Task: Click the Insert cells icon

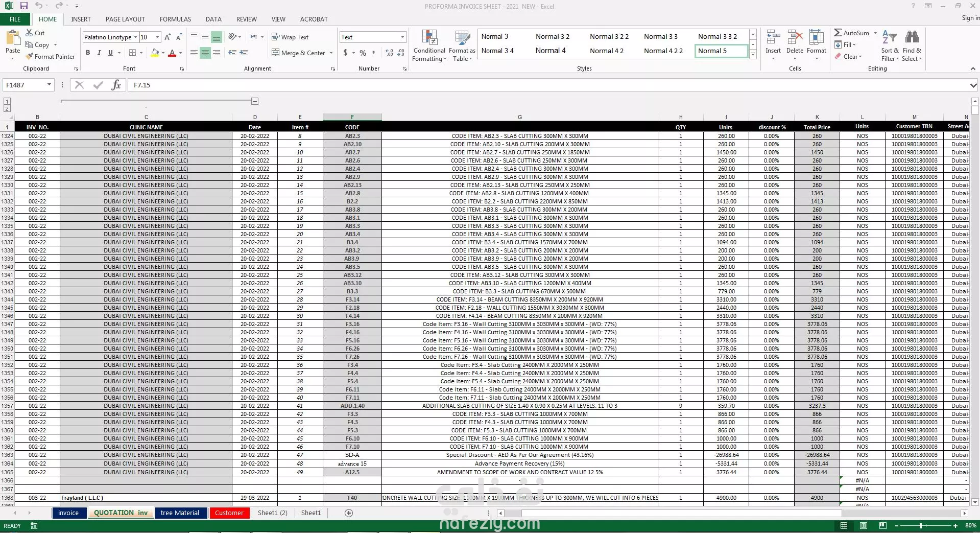Action: [773, 38]
